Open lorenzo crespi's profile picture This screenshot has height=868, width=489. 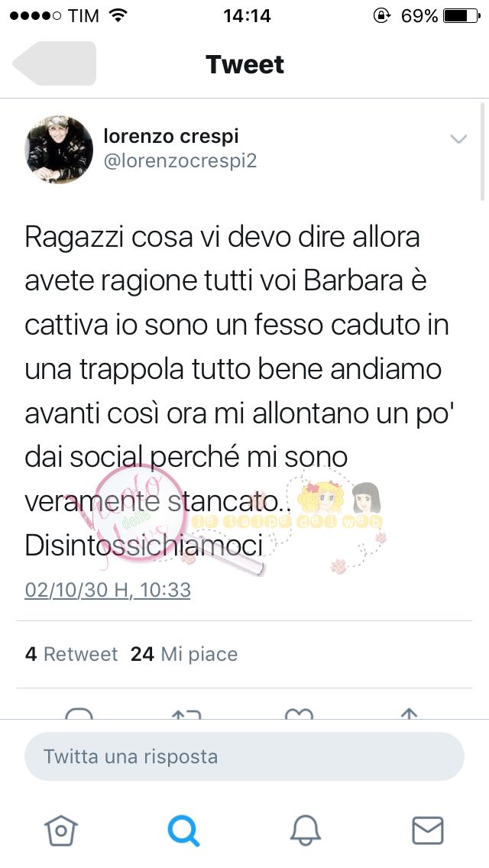(x=60, y=150)
